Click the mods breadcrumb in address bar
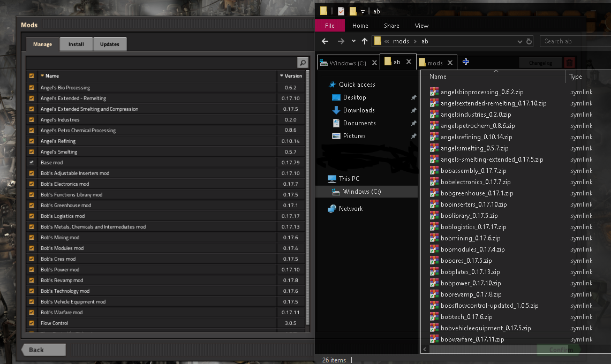 click(401, 41)
